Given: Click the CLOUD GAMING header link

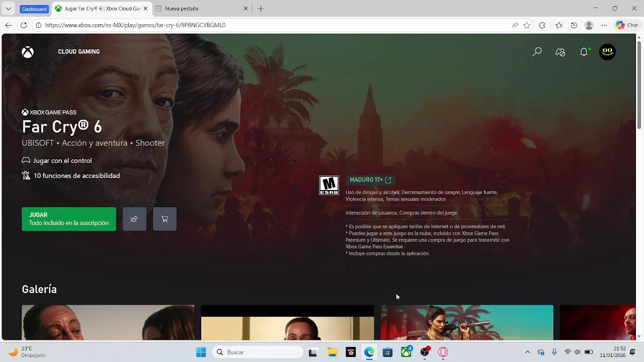Looking at the screenshot, I should [x=79, y=52].
